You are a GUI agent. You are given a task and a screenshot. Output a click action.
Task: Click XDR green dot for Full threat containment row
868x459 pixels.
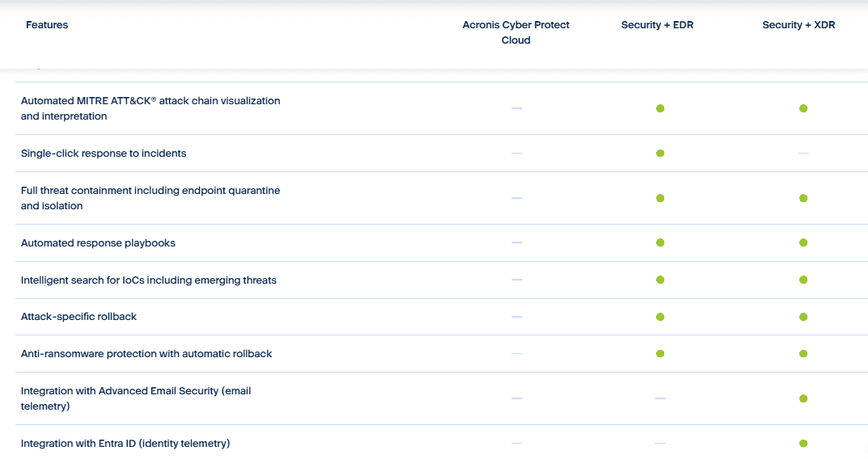(803, 198)
